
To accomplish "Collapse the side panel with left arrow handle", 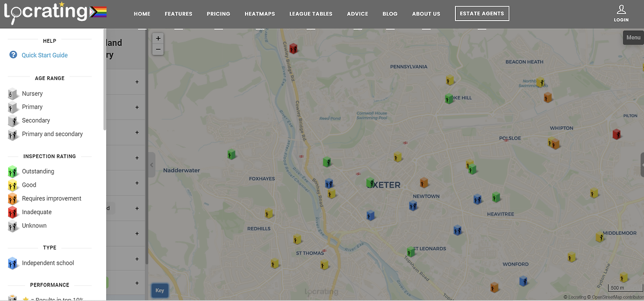I will click(x=152, y=165).
